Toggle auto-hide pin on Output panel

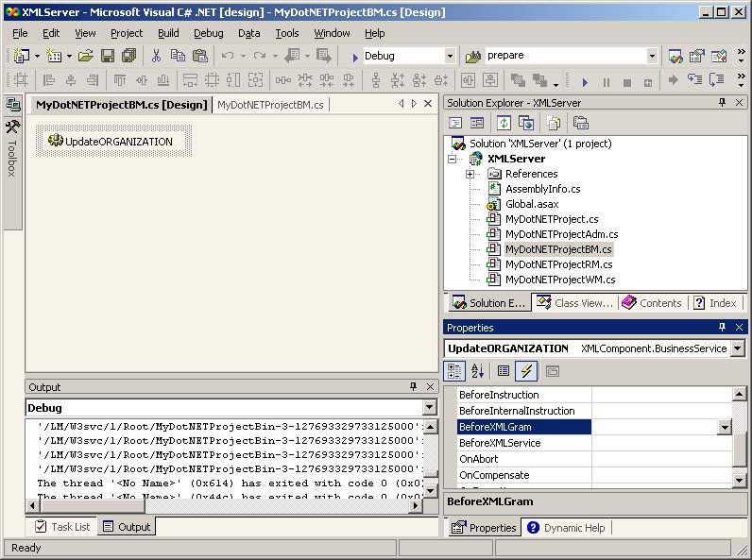[413, 387]
